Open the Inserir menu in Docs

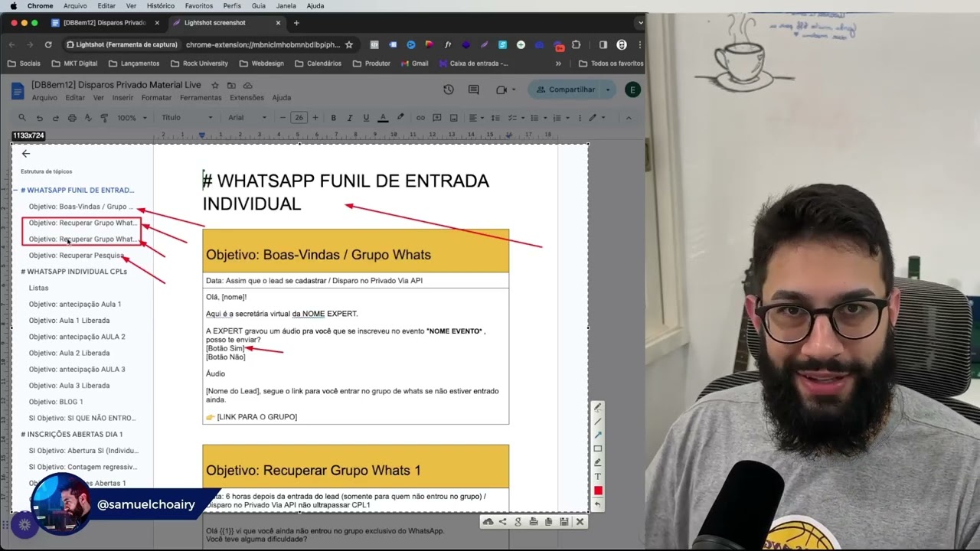122,98
